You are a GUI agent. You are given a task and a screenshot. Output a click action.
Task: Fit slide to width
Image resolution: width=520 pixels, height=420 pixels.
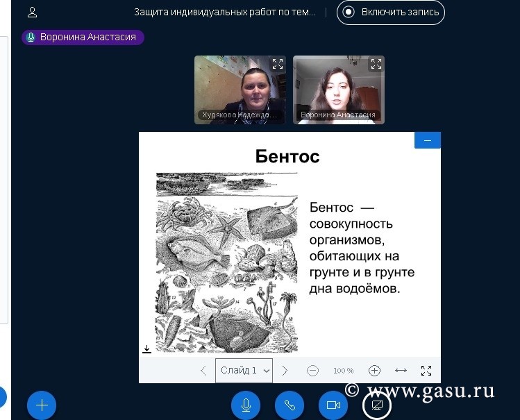click(401, 371)
